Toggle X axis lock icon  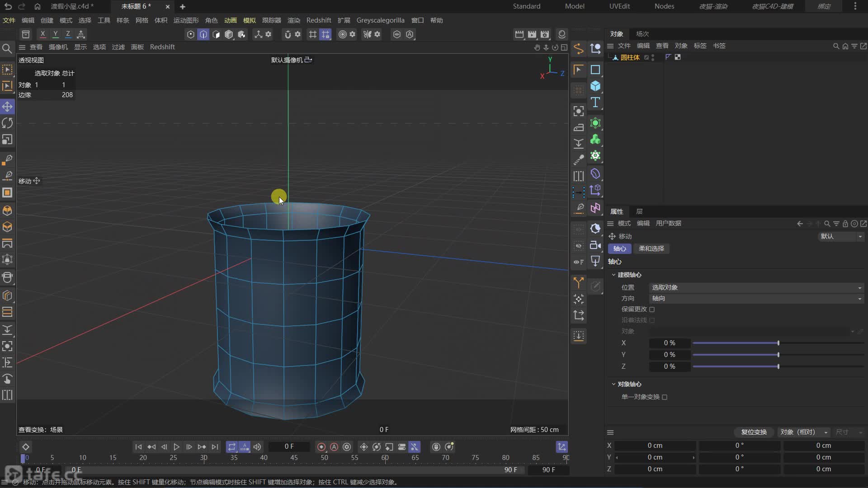(x=42, y=34)
